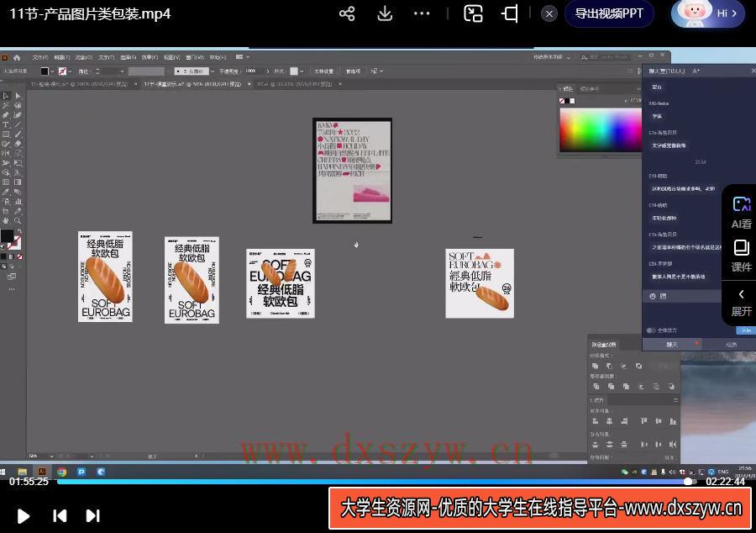Skip to the next video
The width and height of the screenshot is (756, 533).
[92, 516]
